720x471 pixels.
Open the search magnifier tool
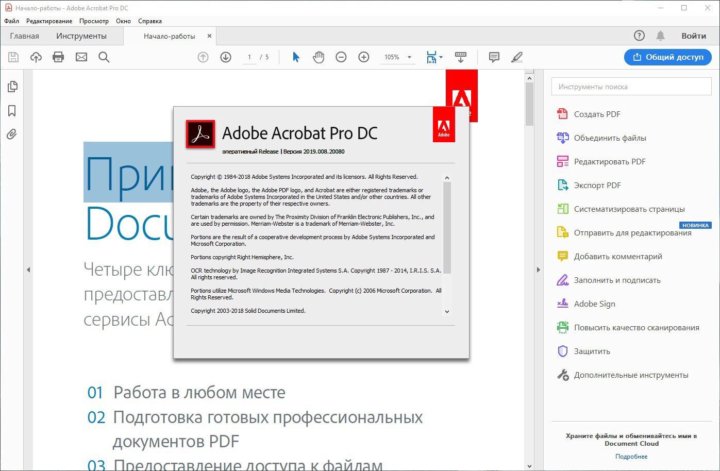click(x=104, y=57)
